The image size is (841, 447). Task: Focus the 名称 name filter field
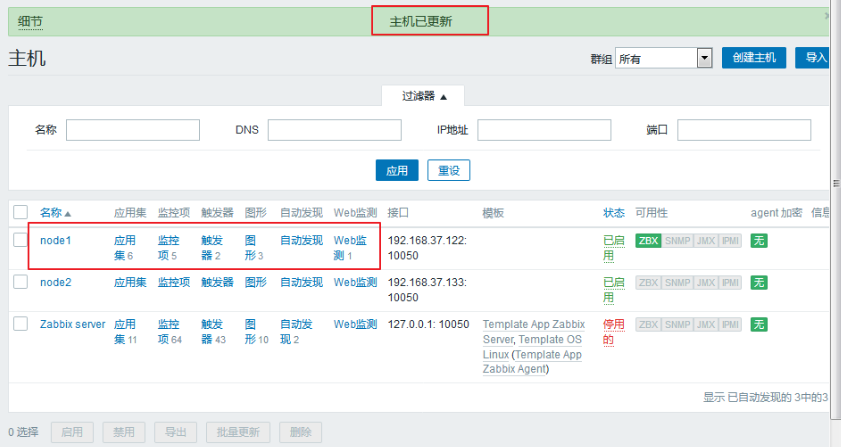pyautogui.click(x=133, y=130)
